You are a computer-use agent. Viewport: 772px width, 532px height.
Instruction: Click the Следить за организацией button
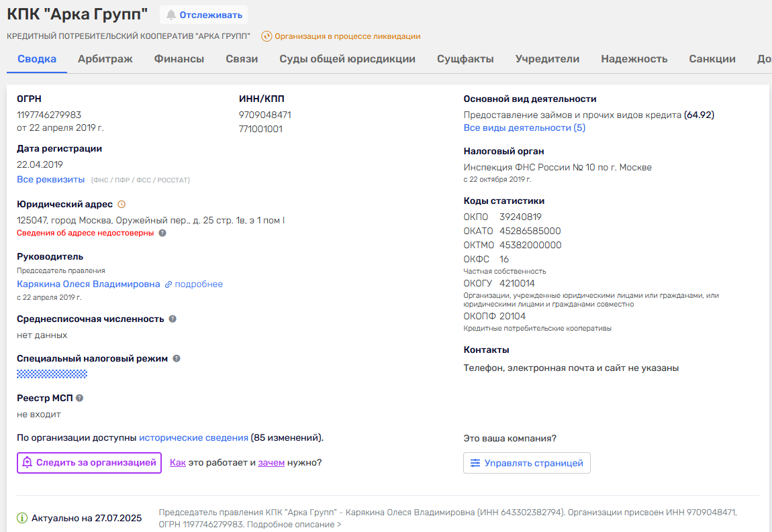click(89, 463)
